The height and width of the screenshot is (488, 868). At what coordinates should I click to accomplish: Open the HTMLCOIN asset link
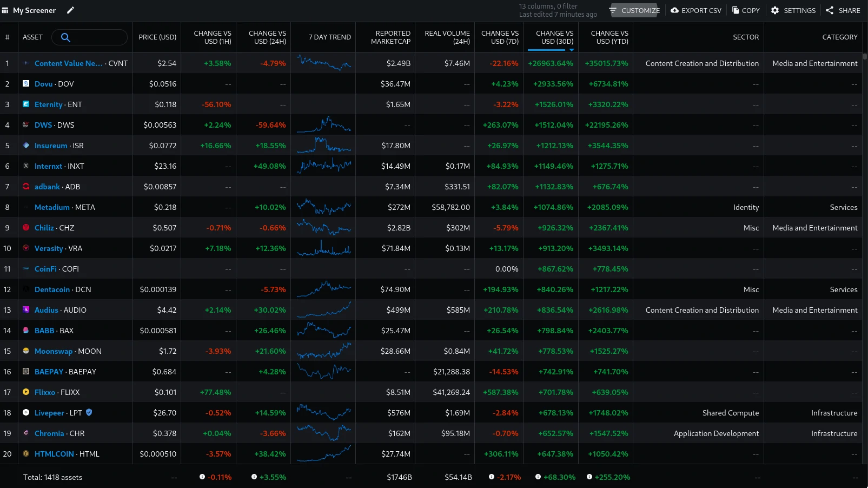(x=54, y=454)
